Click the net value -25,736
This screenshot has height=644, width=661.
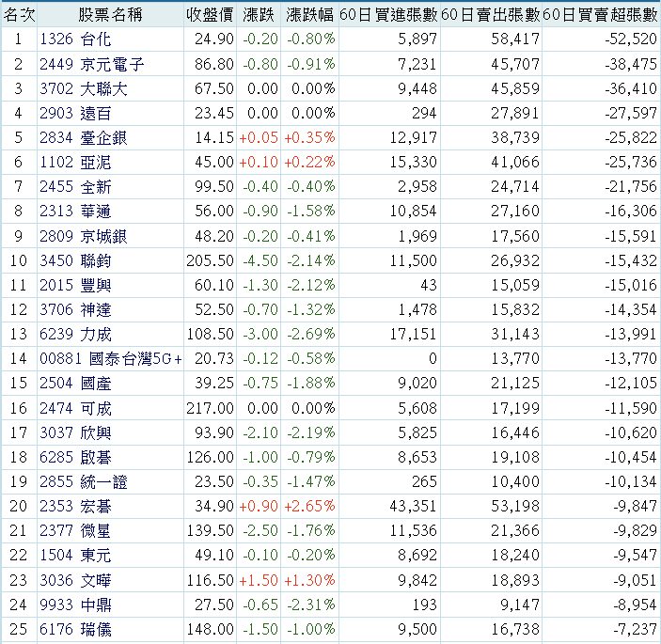[631, 162]
